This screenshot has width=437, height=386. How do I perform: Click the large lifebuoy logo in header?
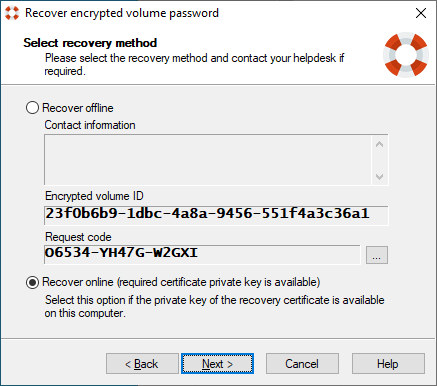[x=406, y=55]
